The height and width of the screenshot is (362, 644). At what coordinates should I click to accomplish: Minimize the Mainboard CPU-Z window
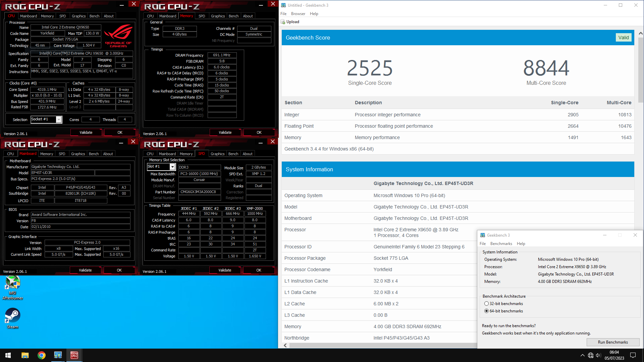121,143
